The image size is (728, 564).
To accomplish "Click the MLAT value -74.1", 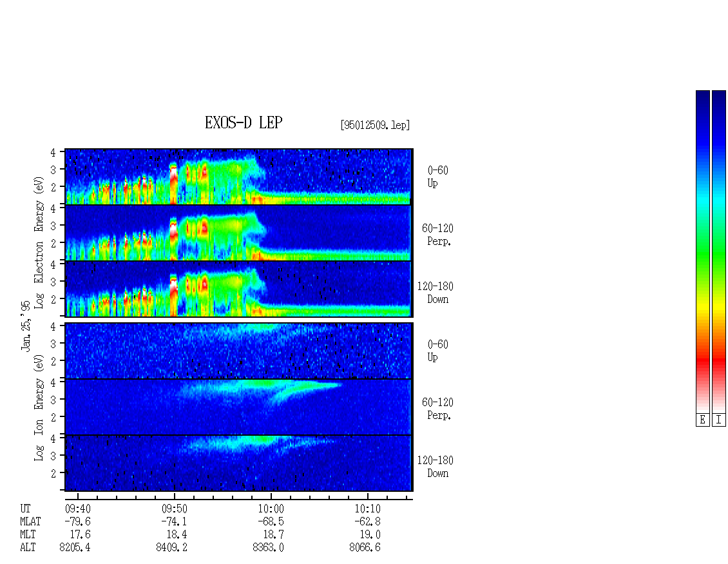I will 174,521.
